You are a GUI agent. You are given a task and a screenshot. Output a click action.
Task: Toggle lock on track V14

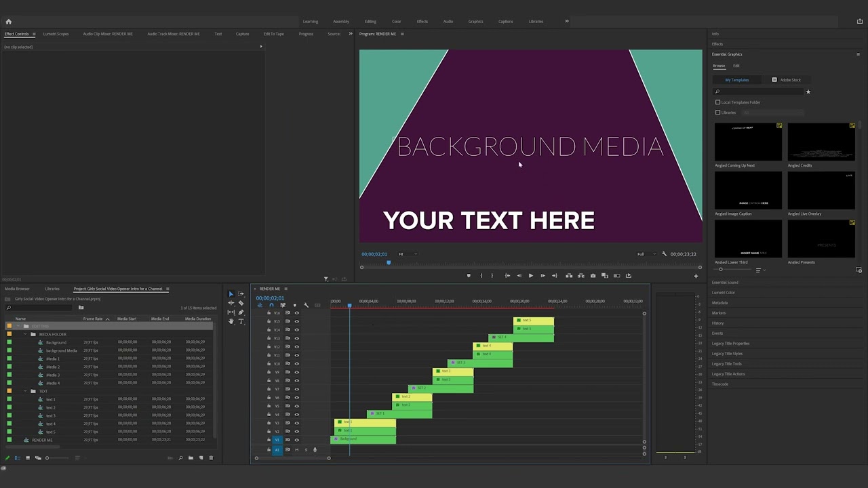click(x=269, y=329)
